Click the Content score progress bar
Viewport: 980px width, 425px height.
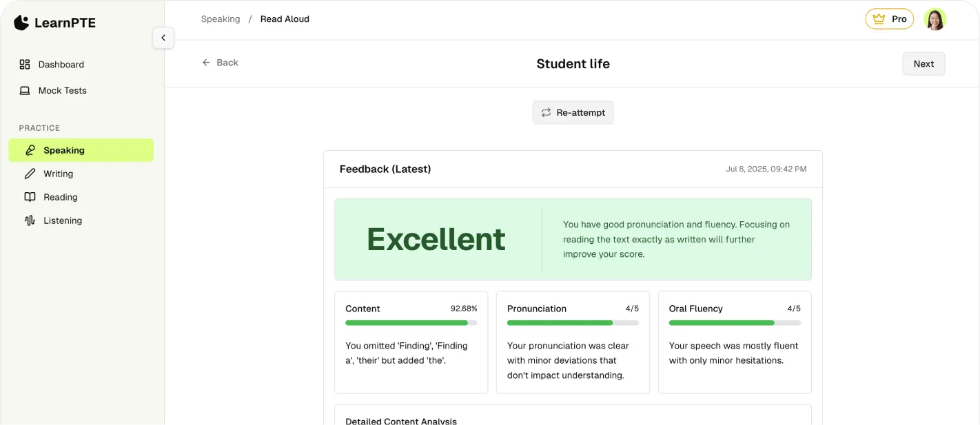point(411,322)
